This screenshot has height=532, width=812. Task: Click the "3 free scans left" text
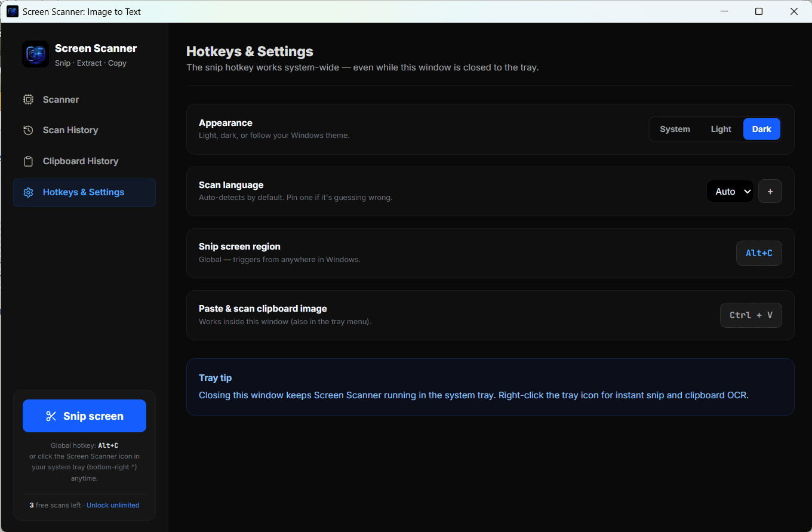(55, 505)
